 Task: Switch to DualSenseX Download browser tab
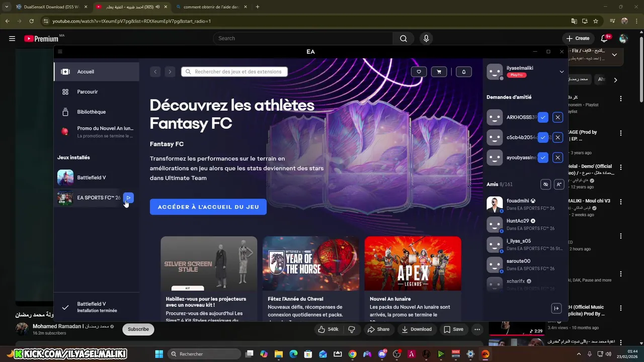(x=51, y=7)
